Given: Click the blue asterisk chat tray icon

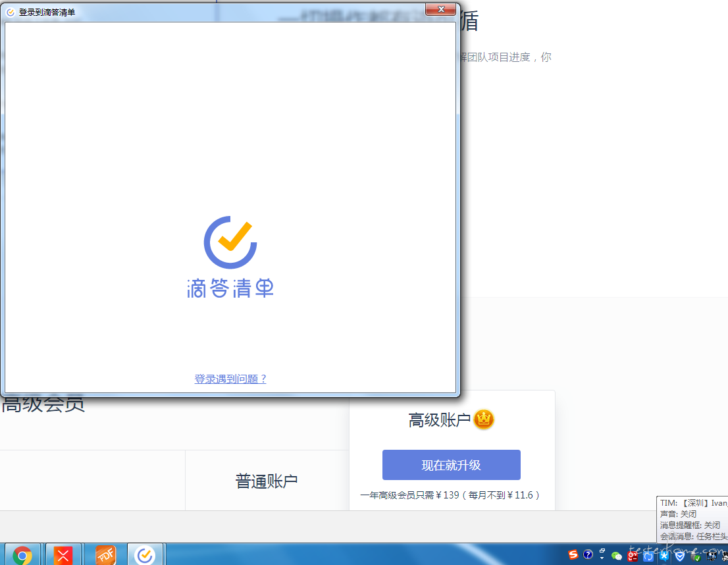Looking at the screenshot, I should point(664,556).
